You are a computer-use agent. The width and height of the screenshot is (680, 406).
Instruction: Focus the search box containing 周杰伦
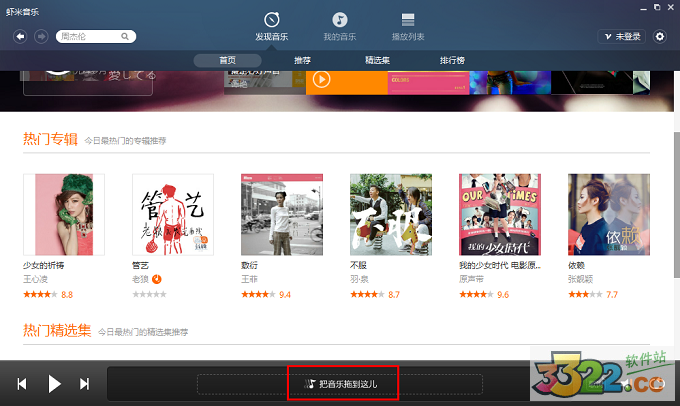95,36
